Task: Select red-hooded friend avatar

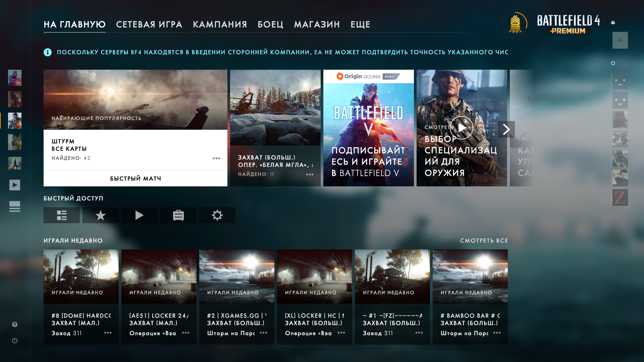Action: (620, 120)
